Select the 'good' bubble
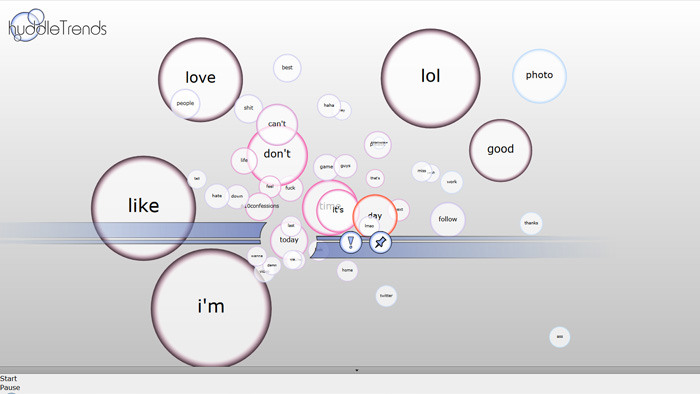Image resolution: width=700 pixels, height=394 pixels. (x=500, y=150)
